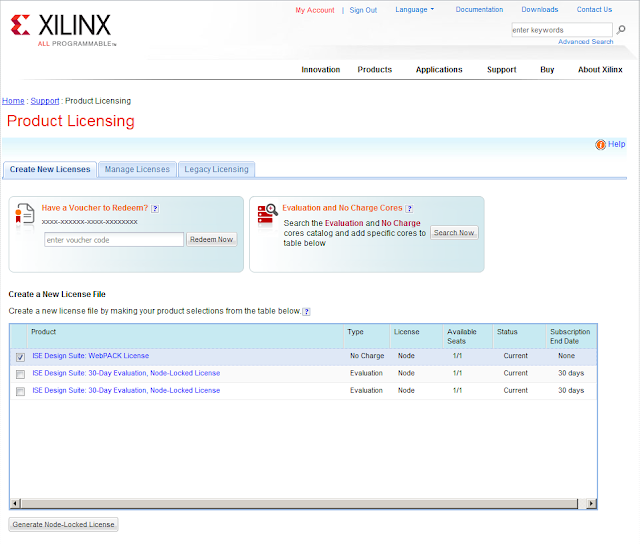Image resolution: width=640 pixels, height=545 pixels.
Task: Click Generate Node-Locked License button
Action: click(63, 525)
